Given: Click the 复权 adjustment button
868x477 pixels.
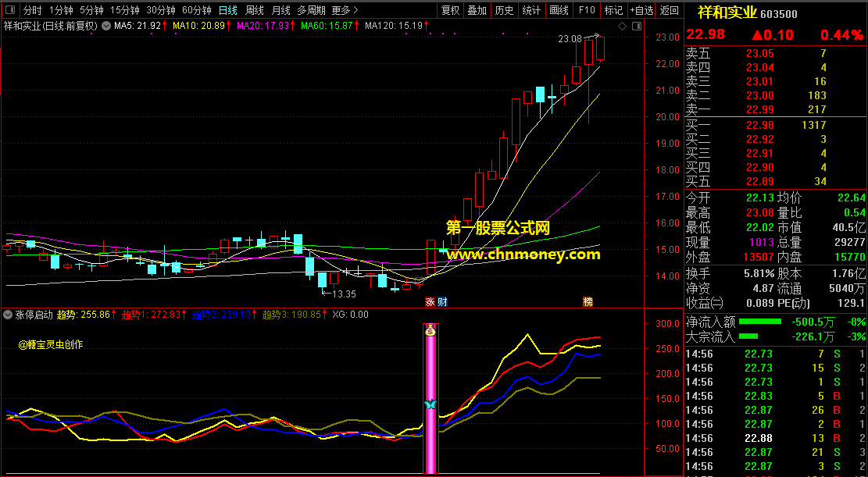Looking at the screenshot, I should [450, 10].
